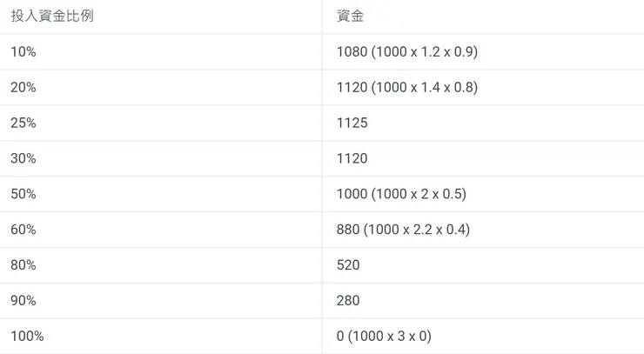Select the 50% cell
This screenshot has height=354, width=644.
pos(23,194)
